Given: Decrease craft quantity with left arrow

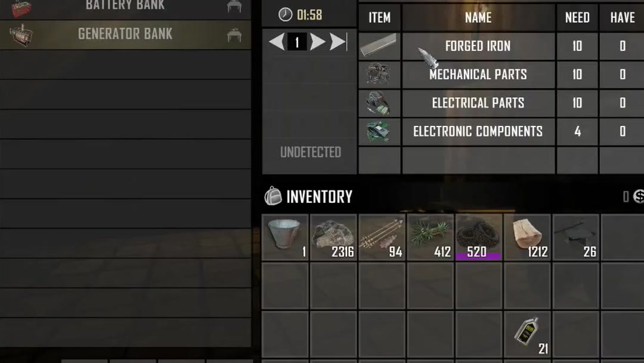Looking at the screenshot, I should click(277, 42).
